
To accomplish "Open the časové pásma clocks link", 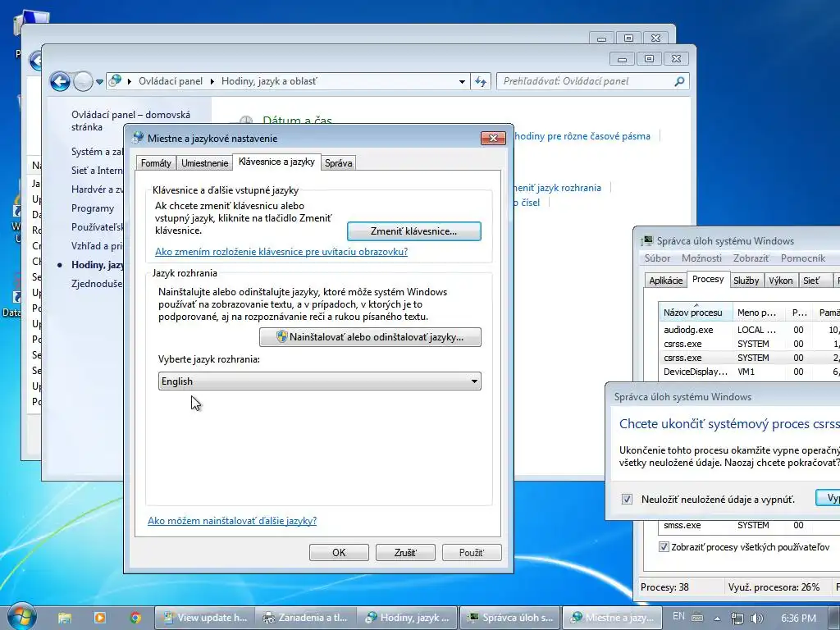I will [582, 136].
